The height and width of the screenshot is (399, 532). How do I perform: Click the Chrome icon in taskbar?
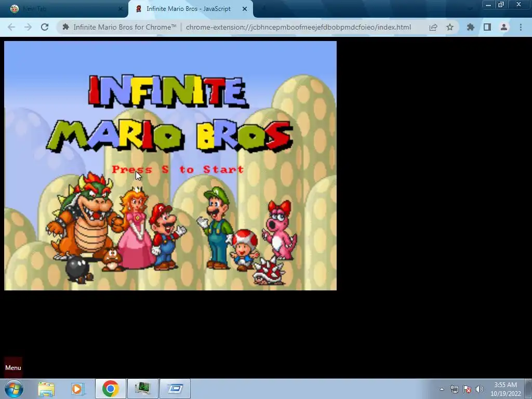click(x=110, y=389)
